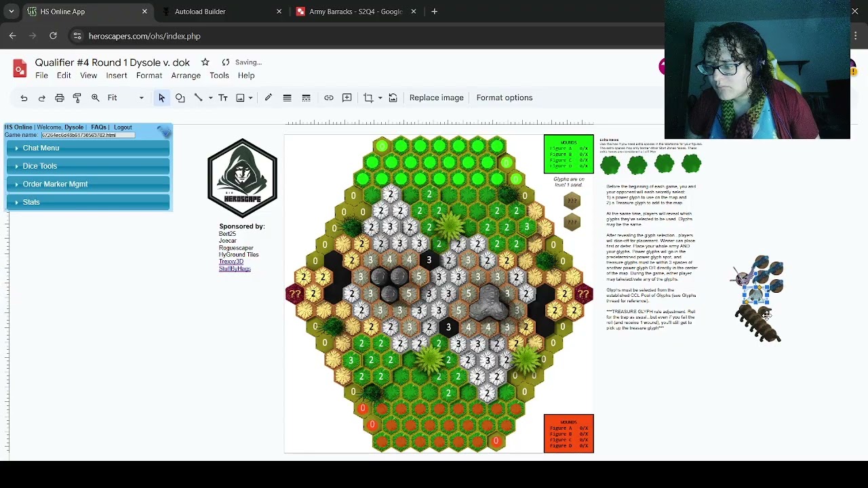
Task: Select the red wounds tracker box
Action: coord(569,434)
